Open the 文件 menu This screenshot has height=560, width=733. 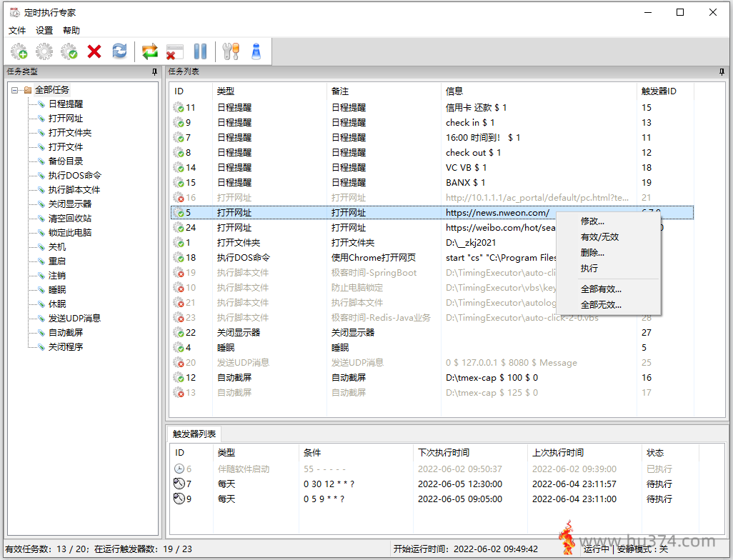(x=17, y=31)
